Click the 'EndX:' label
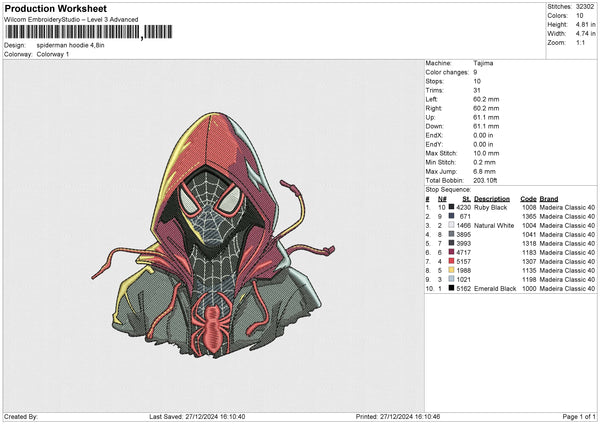 434,135
